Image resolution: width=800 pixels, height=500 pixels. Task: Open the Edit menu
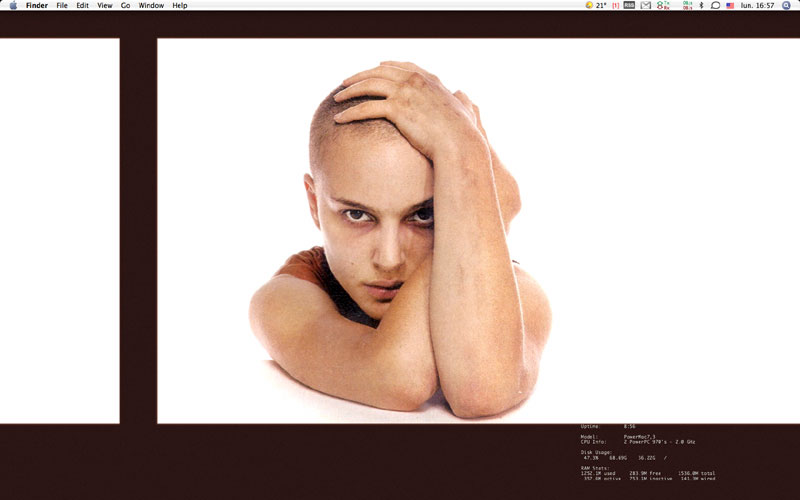coord(82,6)
